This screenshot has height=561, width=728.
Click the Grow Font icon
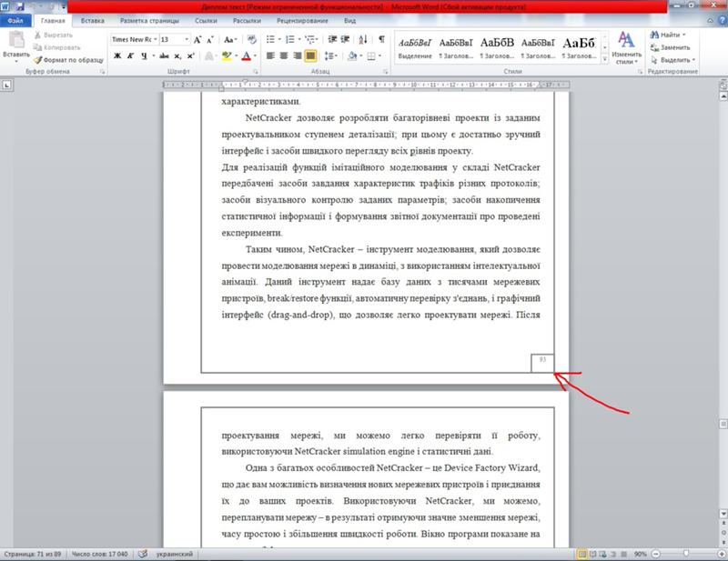point(197,39)
